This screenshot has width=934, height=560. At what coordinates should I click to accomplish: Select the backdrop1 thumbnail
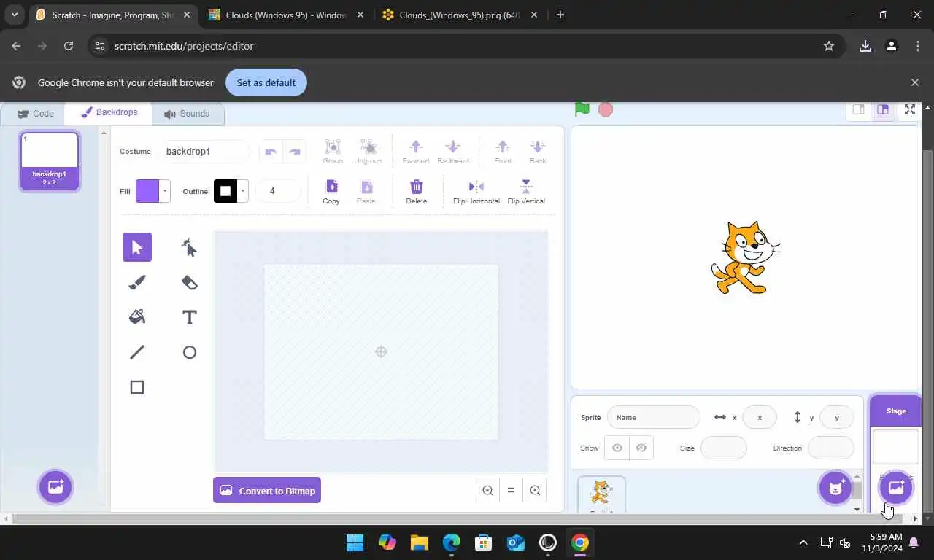50,160
